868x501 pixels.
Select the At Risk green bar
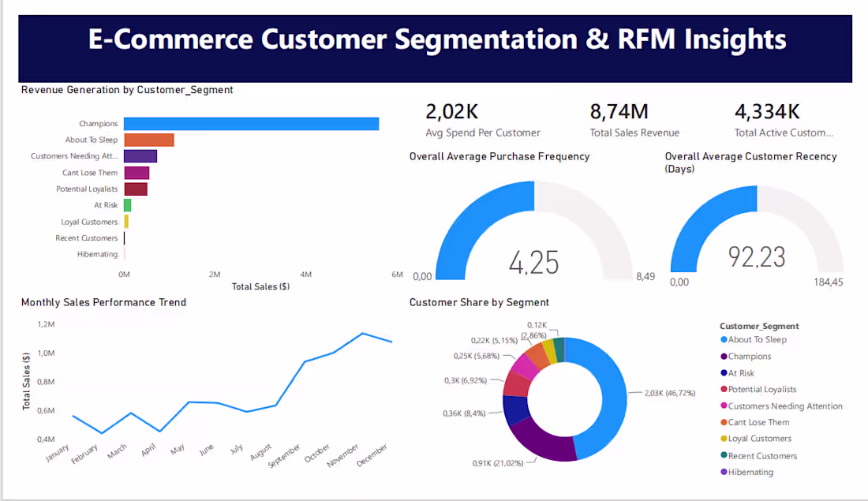click(127, 205)
